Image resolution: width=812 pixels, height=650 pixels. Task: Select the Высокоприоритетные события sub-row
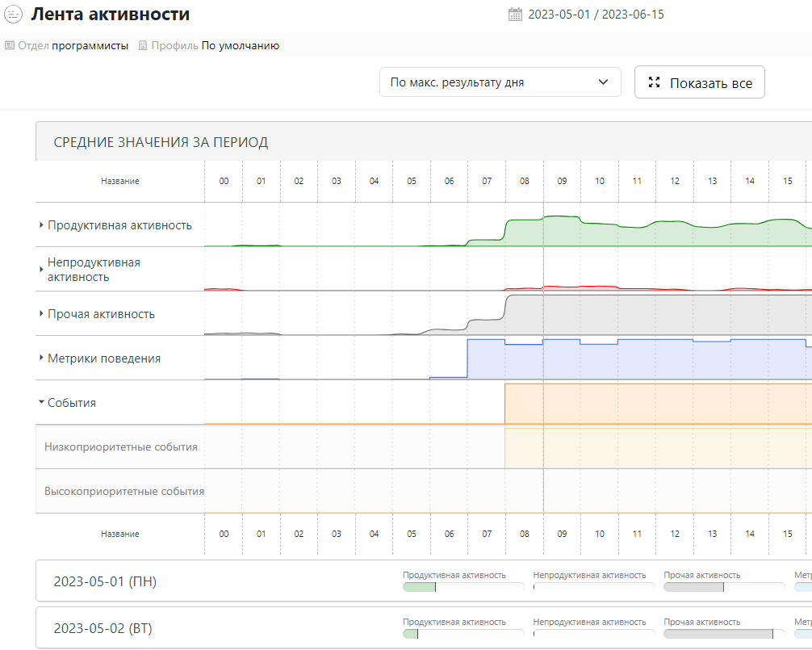tap(124, 491)
